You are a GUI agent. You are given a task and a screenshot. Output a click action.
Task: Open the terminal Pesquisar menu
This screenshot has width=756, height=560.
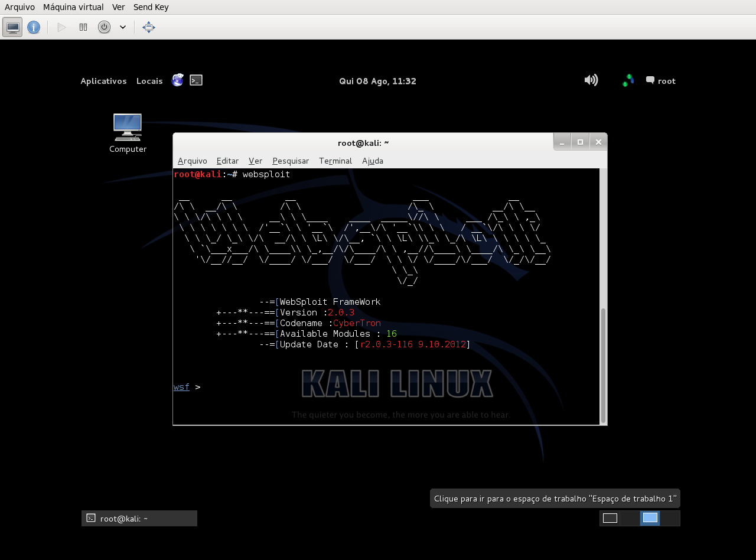291,161
